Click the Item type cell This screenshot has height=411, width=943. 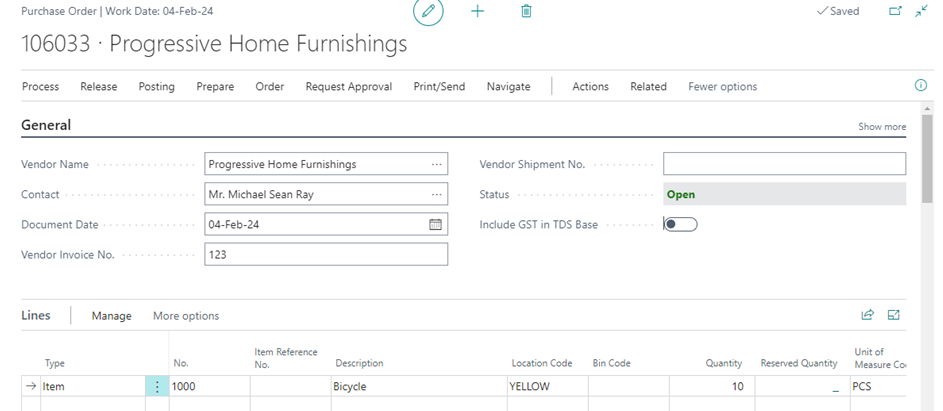[93, 386]
